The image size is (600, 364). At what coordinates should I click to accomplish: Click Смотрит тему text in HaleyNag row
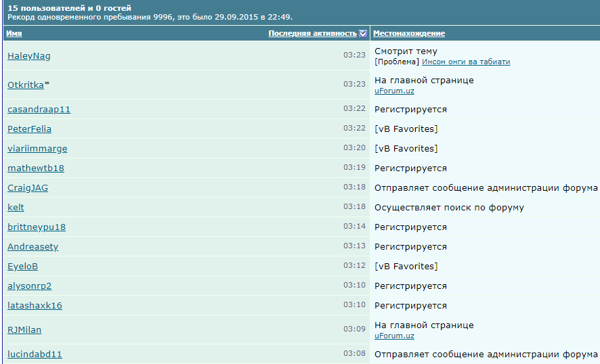(406, 51)
